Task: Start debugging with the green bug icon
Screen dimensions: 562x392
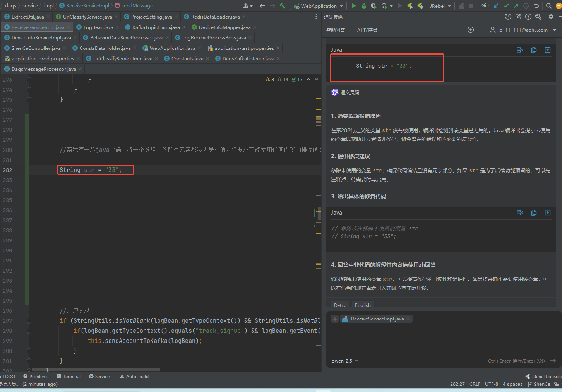Action: tap(363, 6)
